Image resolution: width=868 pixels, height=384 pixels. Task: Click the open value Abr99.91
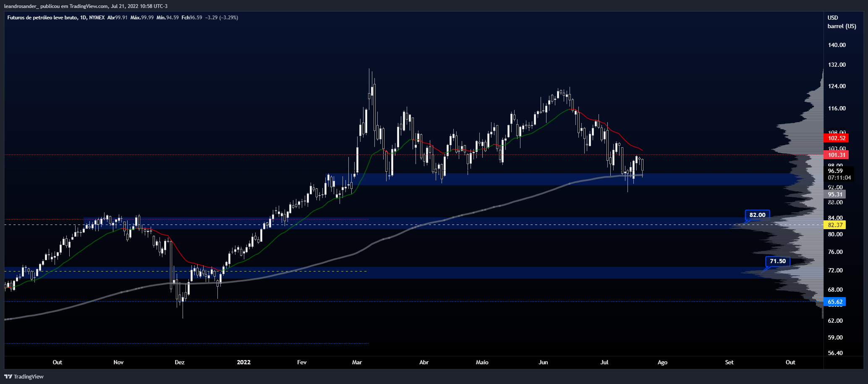118,18
